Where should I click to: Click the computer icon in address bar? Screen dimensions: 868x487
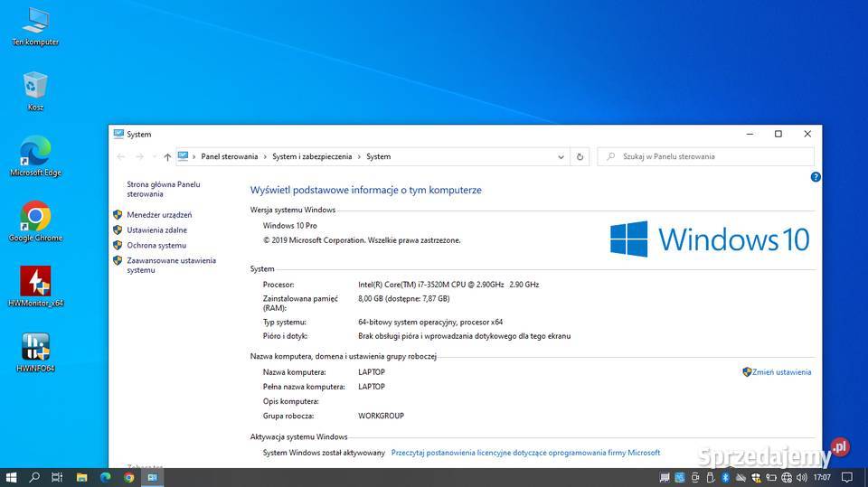tap(184, 156)
